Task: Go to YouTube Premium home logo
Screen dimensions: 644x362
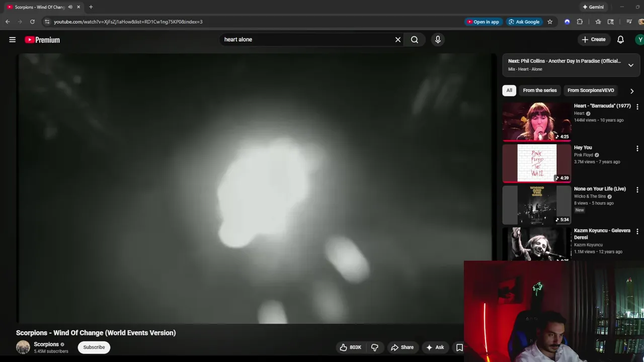Action: click(42, 40)
